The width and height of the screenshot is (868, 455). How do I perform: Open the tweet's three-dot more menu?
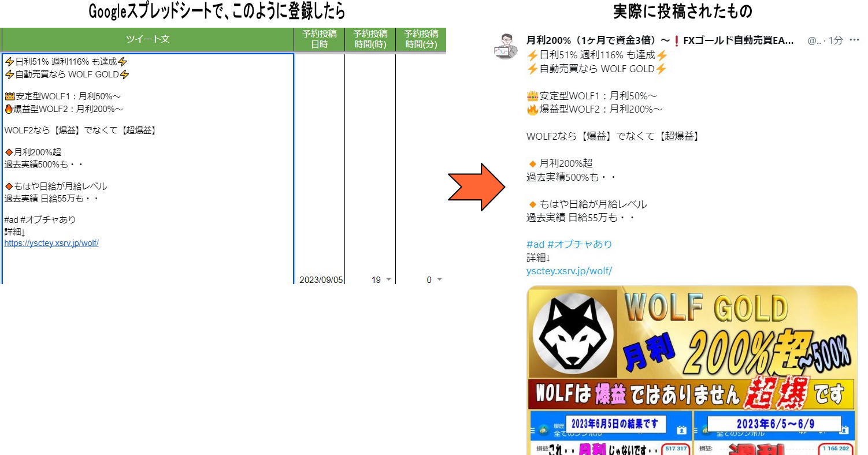(854, 40)
